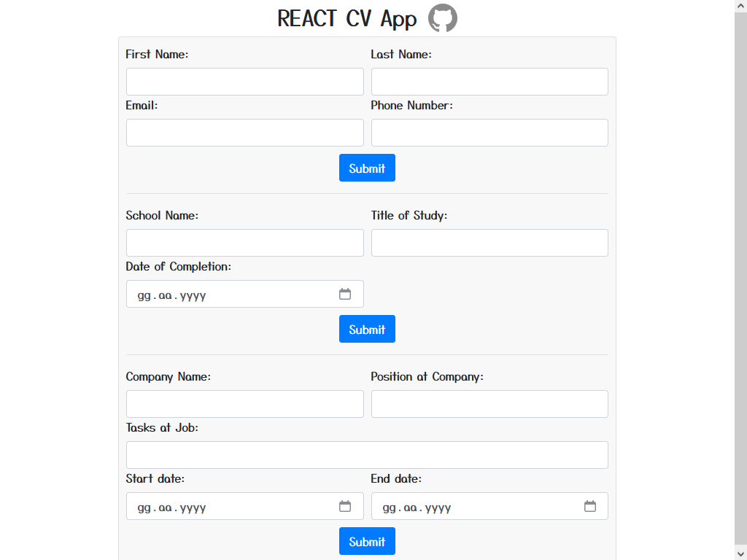Click the School Name input field
Image resolution: width=747 pixels, height=560 pixels.
click(244, 242)
